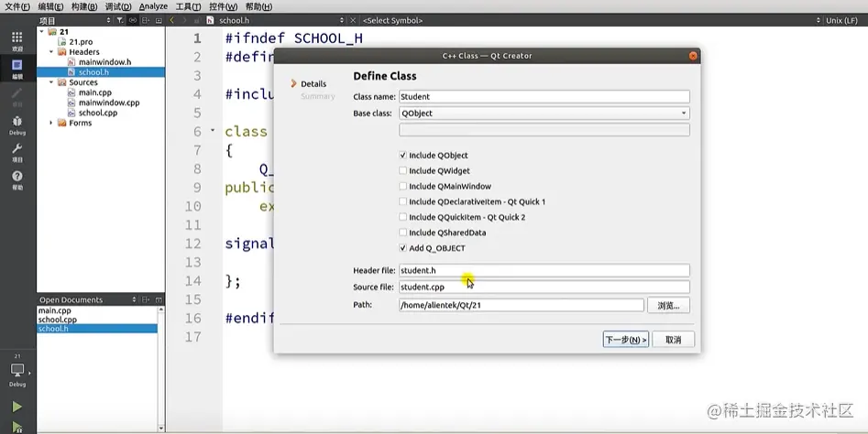Close the C++ Class dialog
868x434 pixels.
(693, 56)
